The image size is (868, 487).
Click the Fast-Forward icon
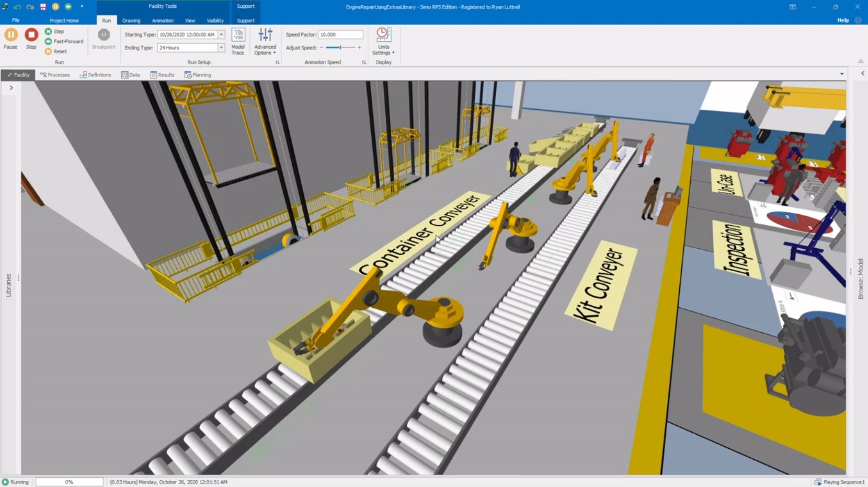[x=49, y=41]
